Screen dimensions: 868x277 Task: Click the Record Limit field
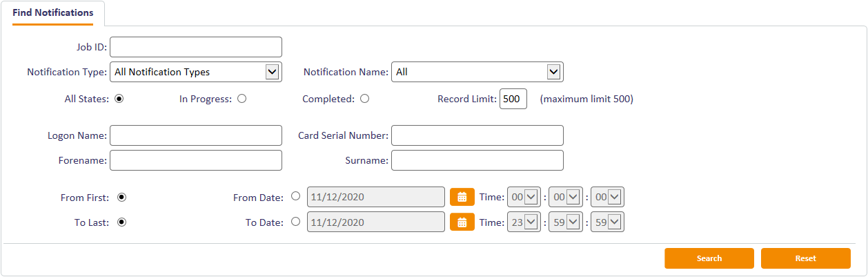(x=513, y=99)
